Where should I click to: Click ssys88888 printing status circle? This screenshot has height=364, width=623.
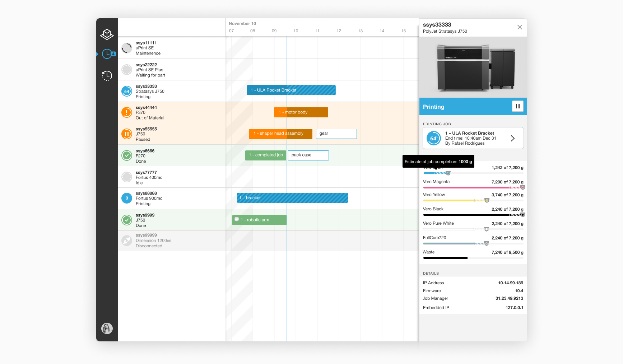pyautogui.click(x=127, y=198)
